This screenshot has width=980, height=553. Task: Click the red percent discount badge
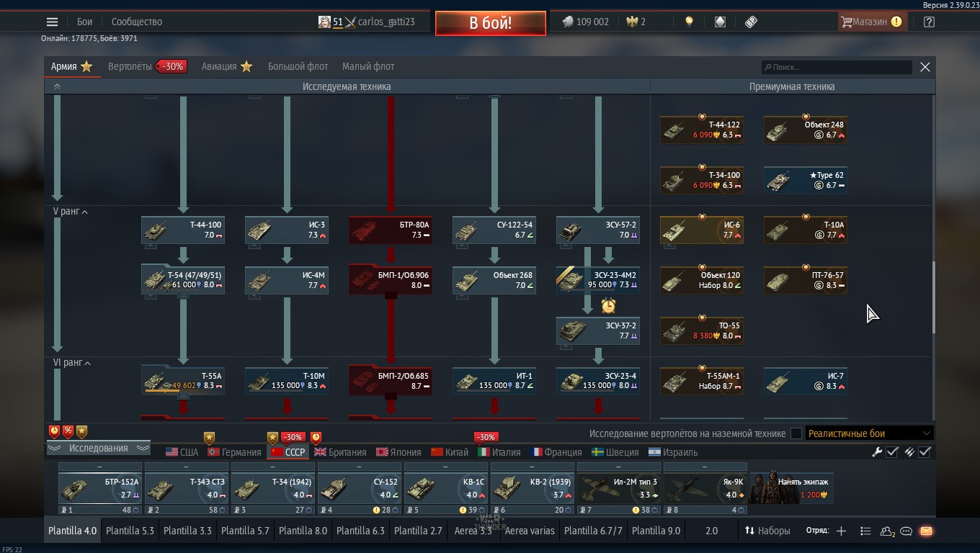coord(68,431)
